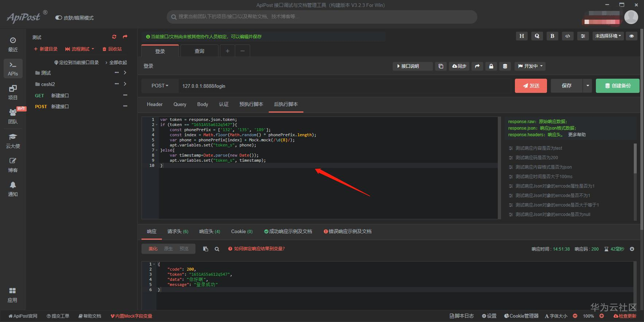Open the 开发中 status dropdown
This screenshot has width=644, height=322.
tap(531, 66)
